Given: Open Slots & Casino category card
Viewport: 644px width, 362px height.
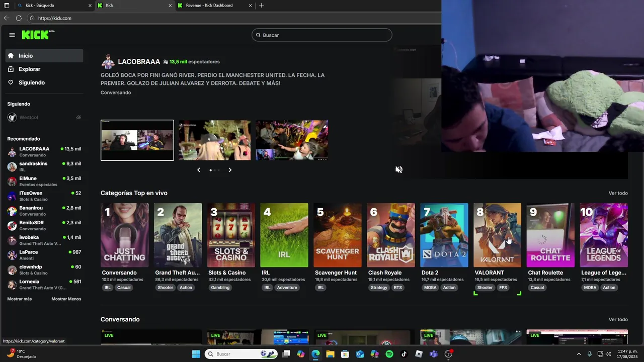Looking at the screenshot, I should [231, 235].
